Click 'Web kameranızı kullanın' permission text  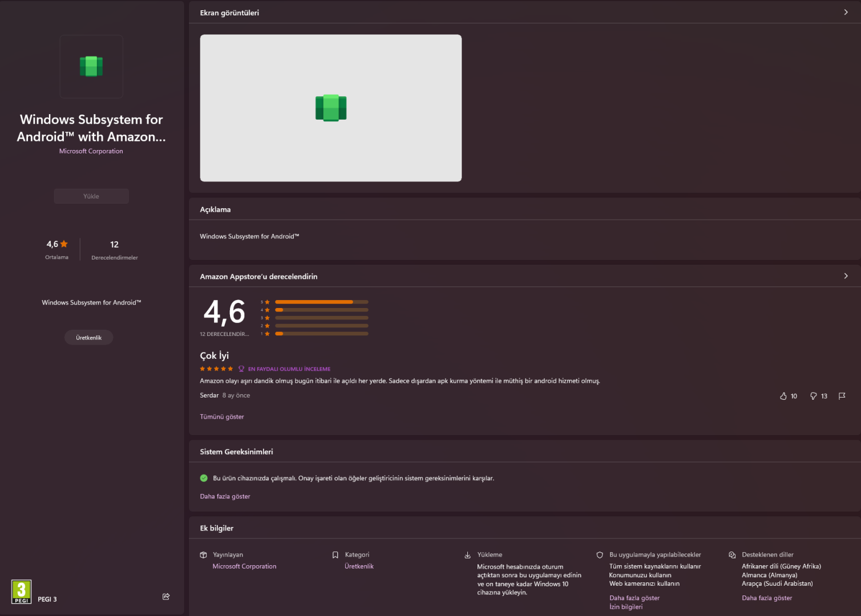645,583
